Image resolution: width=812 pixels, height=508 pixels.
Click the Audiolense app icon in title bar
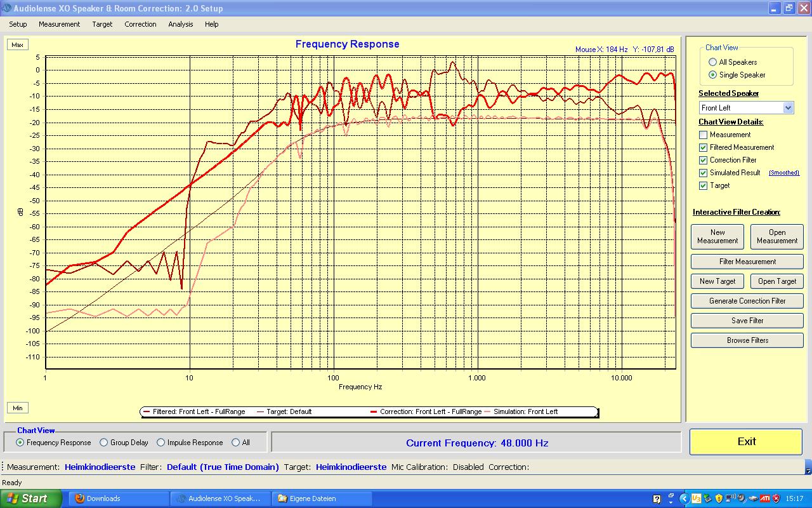(7, 8)
